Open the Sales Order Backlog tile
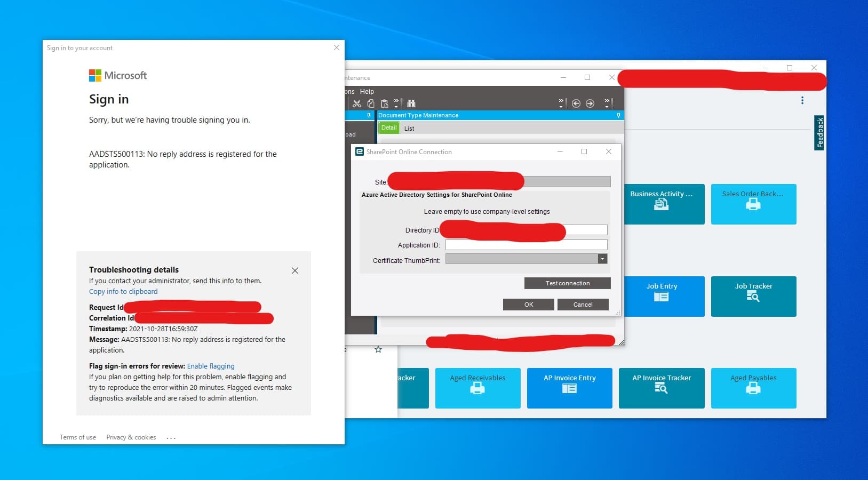The height and width of the screenshot is (480, 868). (x=753, y=204)
